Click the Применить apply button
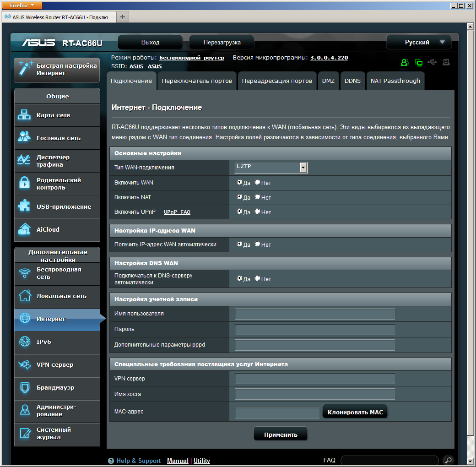Viewport: 476px width, 467px height. coord(281,434)
